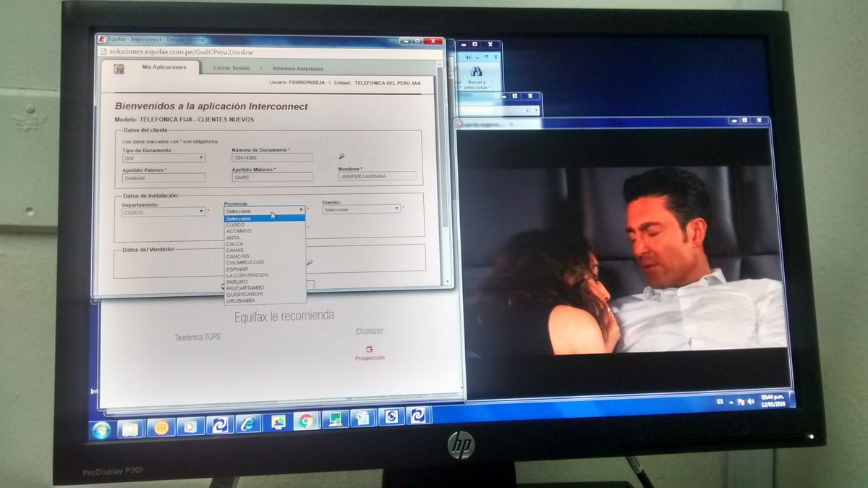Click the documents taskbar icon

(x=362, y=418)
